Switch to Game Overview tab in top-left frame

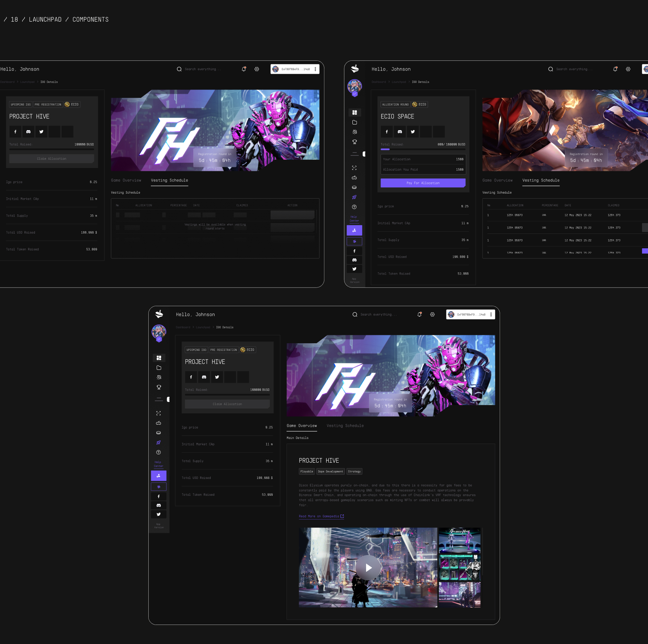[126, 180]
